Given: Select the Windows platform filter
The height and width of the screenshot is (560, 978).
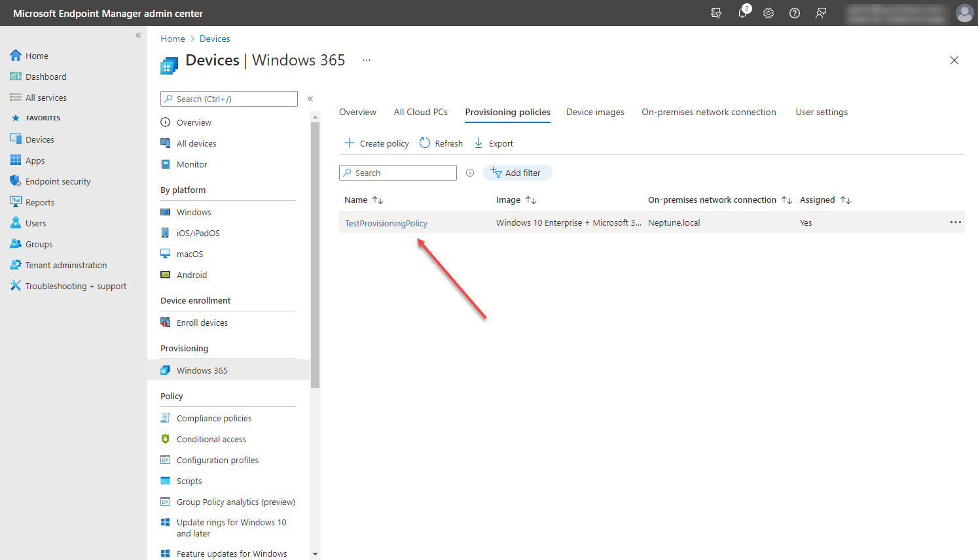Looking at the screenshot, I should [x=192, y=211].
